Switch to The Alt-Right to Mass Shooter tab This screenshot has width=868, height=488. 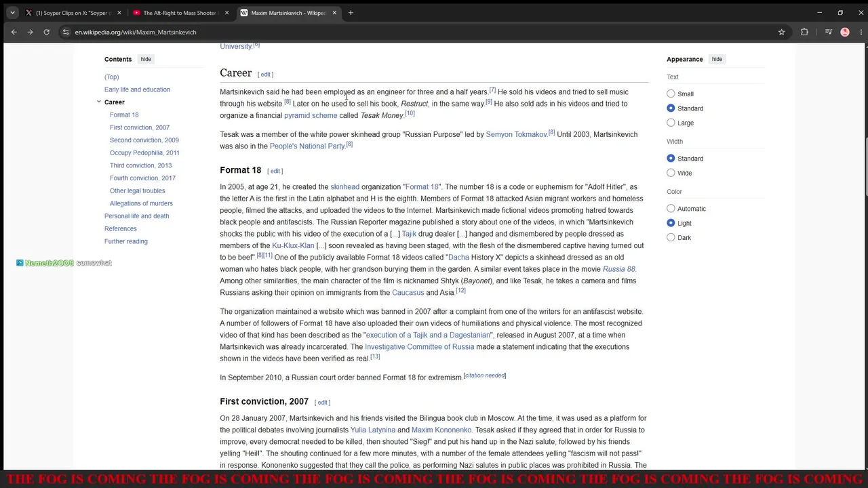pyautogui.click(x=179, y=13)
